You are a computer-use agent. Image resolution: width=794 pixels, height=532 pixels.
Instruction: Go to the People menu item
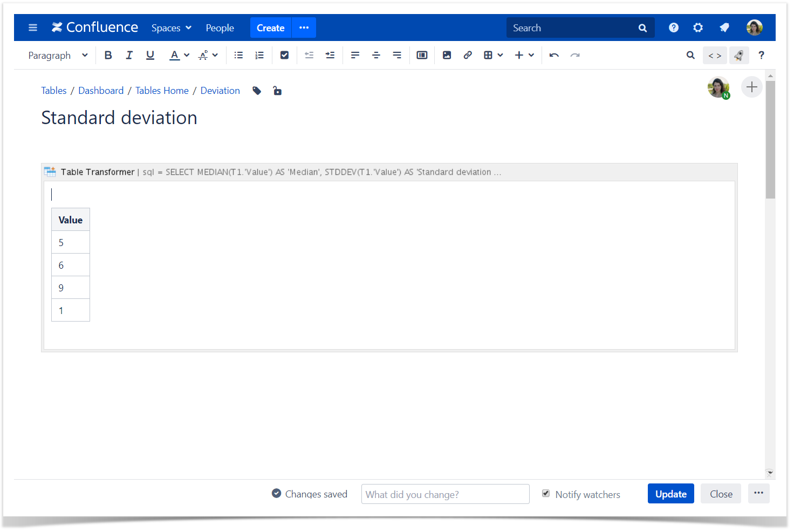(x=220, y=28)
